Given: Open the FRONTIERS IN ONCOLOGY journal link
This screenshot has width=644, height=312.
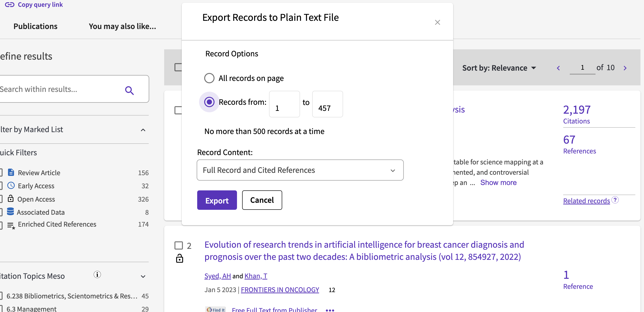Looking at the screenshot, I should point(280,290).
